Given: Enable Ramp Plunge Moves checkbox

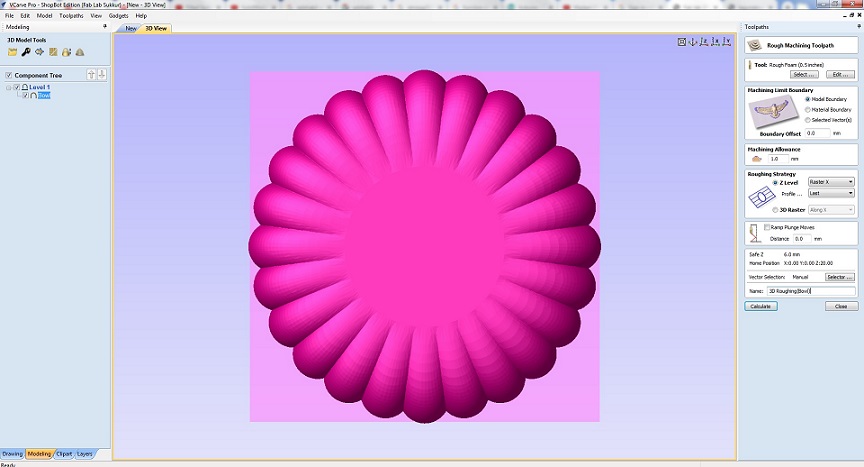Looking at the screenshot, I should (767, 227).
